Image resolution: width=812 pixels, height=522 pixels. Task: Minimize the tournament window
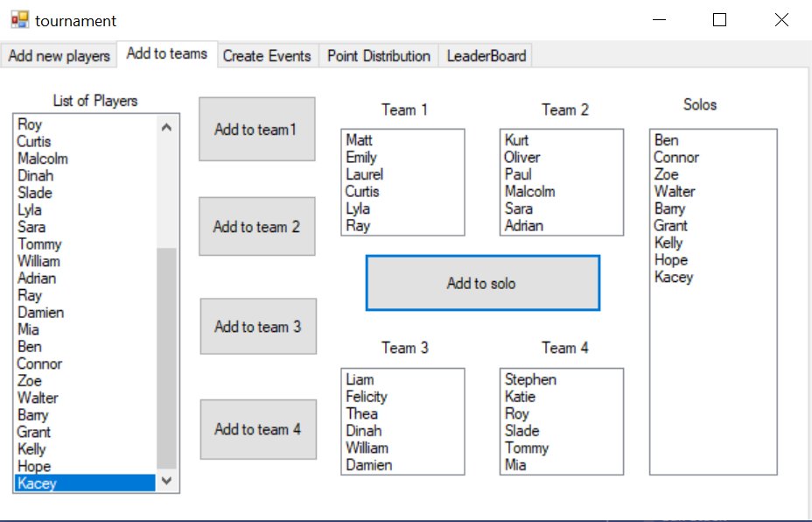click(x=659, y=19)
